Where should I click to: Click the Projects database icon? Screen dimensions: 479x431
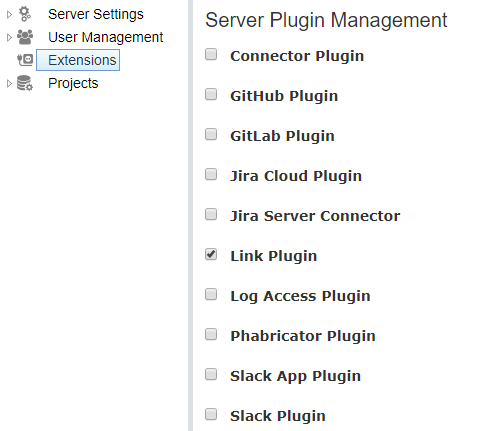coord(25,83)
